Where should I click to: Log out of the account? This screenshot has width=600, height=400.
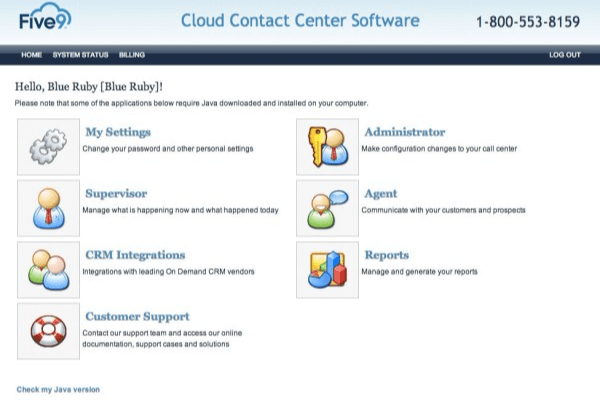[x=564, y=55]
